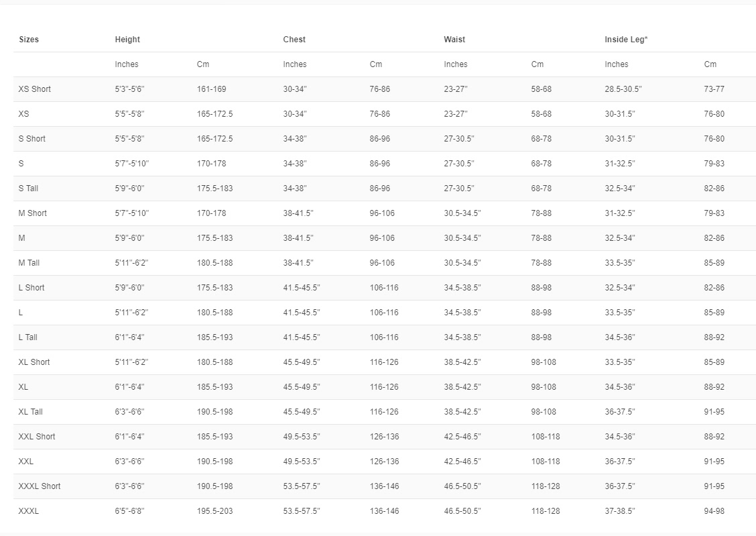The image size is (756, 536).
Task: Click the XL Tall size row label
Action: pyautogui.click(x=31, y=412)
